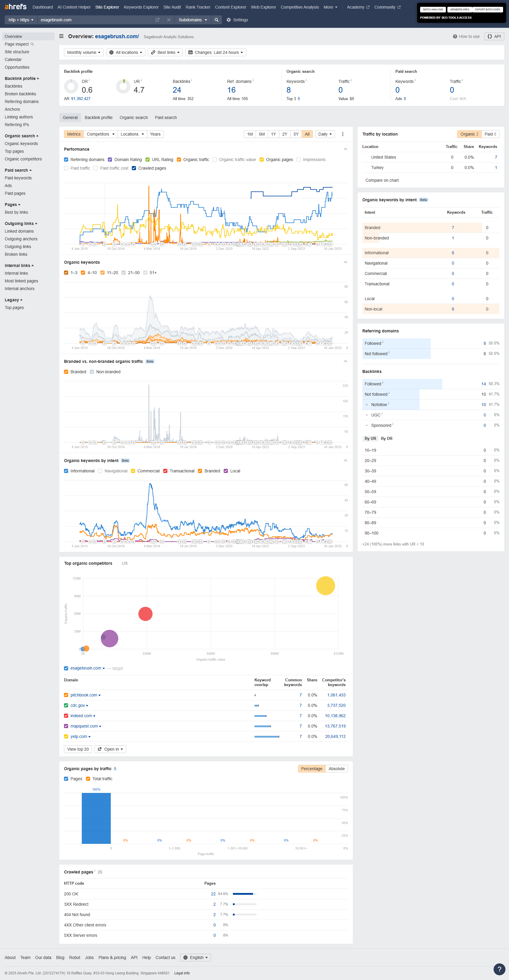Uncheck the Crawled pages checkbox

(x=134, y=168)
